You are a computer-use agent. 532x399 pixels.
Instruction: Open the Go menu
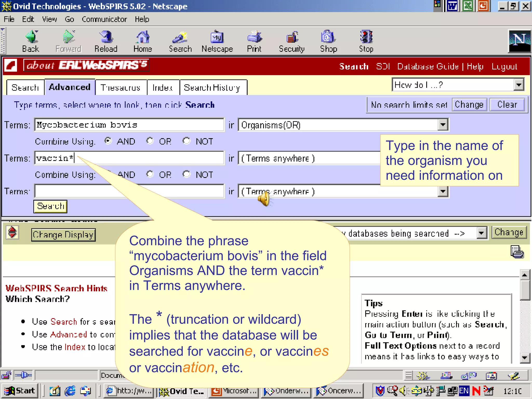tap(69, 19)
